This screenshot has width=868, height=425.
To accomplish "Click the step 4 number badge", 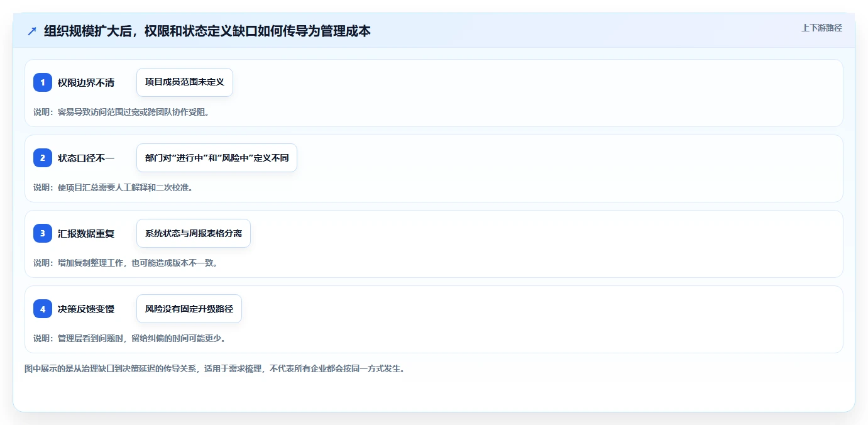I will pos(43,309).
